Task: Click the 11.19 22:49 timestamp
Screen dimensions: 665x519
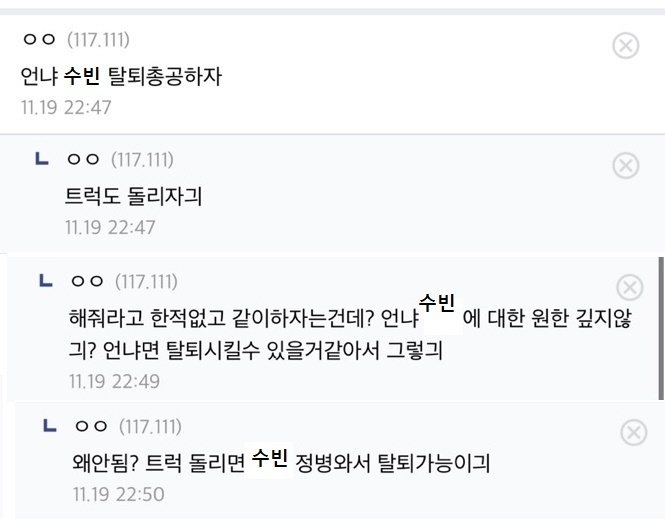Action: tap(114, 381)
